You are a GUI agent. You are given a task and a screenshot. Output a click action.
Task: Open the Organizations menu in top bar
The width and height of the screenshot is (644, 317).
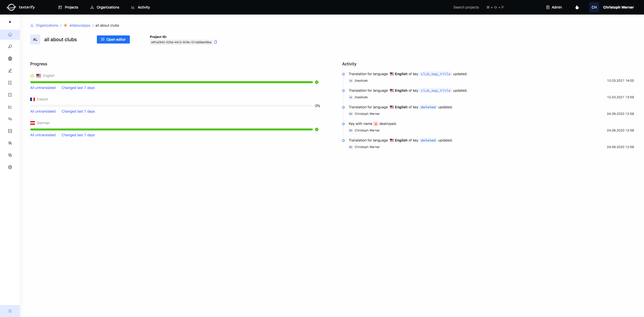pos(105,7)
